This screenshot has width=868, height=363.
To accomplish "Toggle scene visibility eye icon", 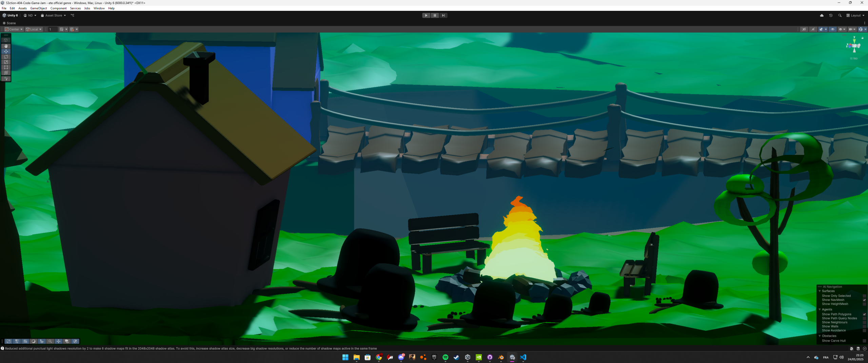I will click(832, 29).
